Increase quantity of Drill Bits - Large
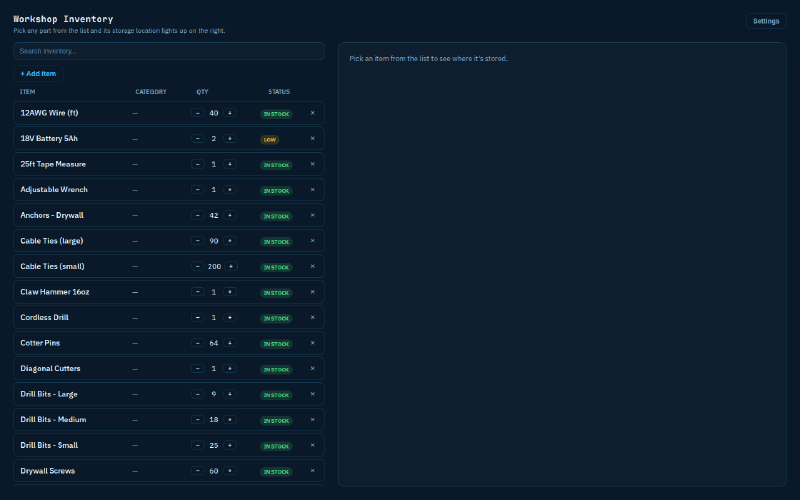The width and height of the screenshot is (800, 500). coord(230,394)
